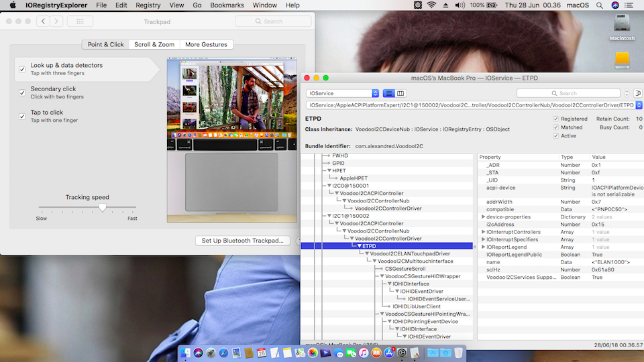Screen dimensions: 644x362
Task: Open iTunes from the Dock
Action: [x=363, y=353]
